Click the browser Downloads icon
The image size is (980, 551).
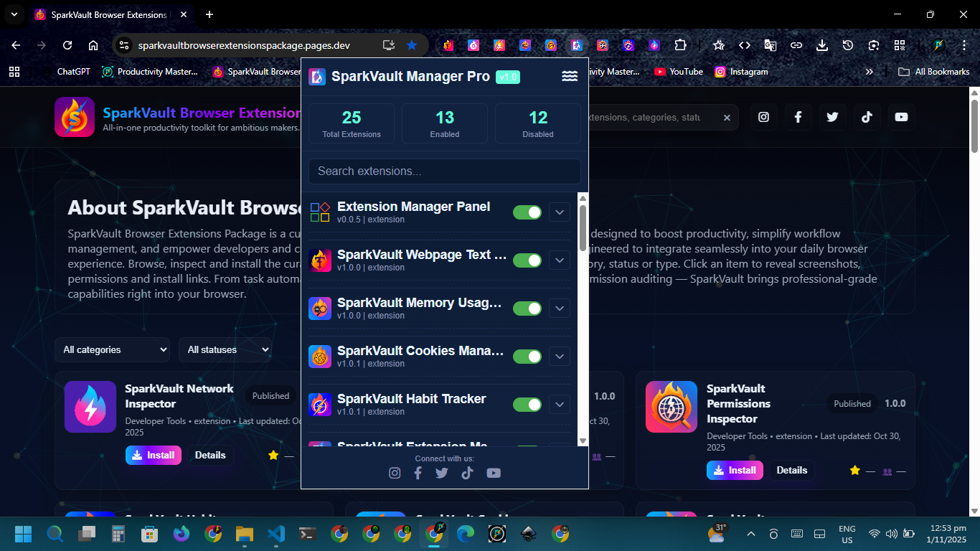[x=822, y=45]
